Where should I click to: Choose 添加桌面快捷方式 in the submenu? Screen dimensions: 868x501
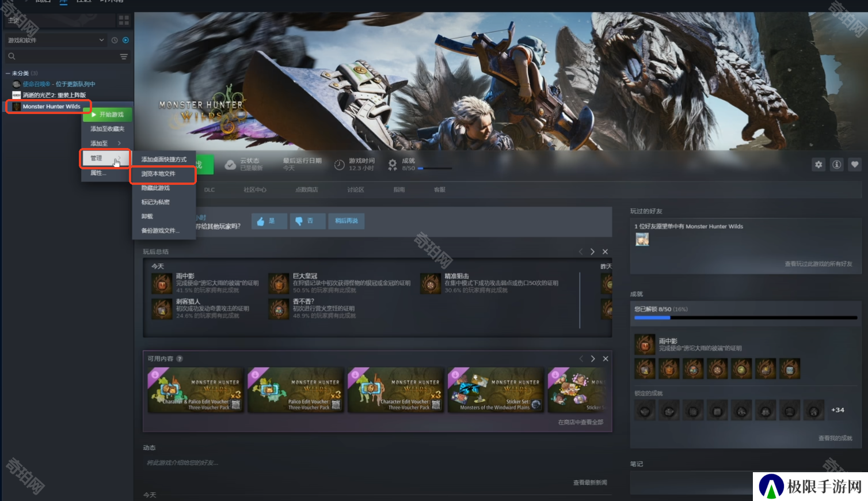tap(164, 160)
